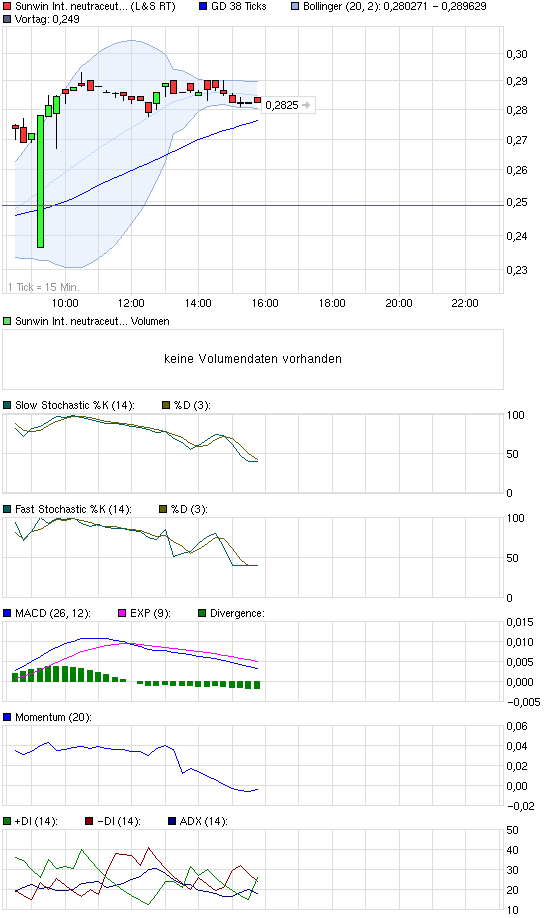Click the 12:00 time axis label
545x918 pixels.
tap(131, 303)
